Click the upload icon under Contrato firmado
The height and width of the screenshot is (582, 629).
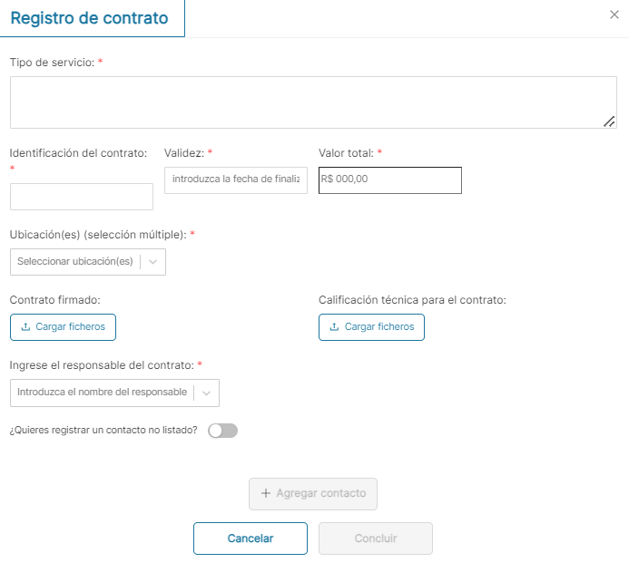tap(26, 327)
